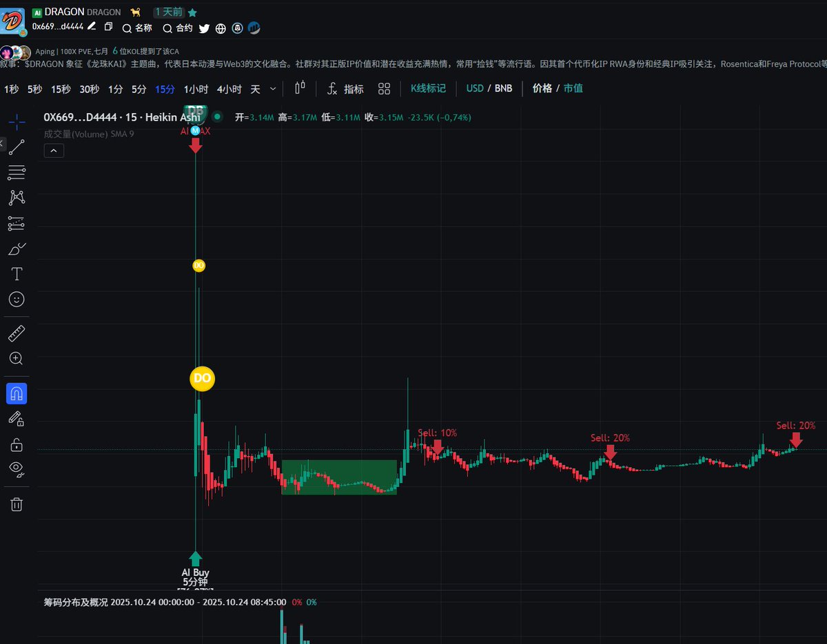Switch the currency to BNB
Screen dimensions: 827x644
coord(503,89)
